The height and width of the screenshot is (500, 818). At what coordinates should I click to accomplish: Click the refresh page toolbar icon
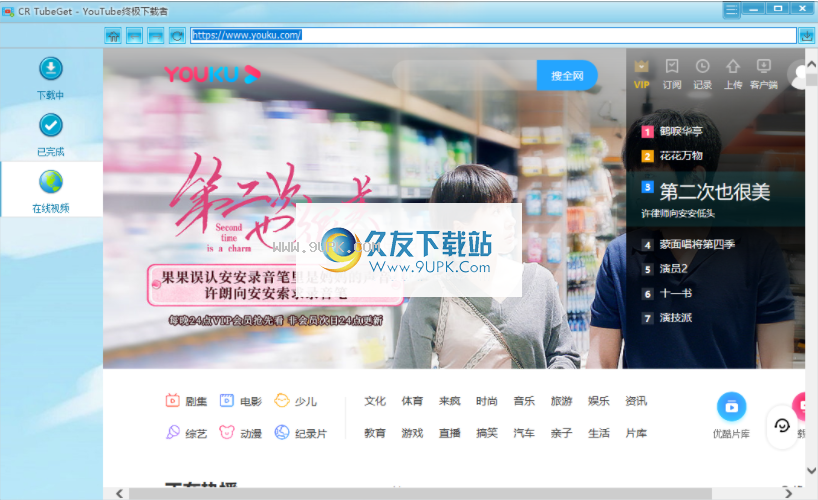(177, 35)
